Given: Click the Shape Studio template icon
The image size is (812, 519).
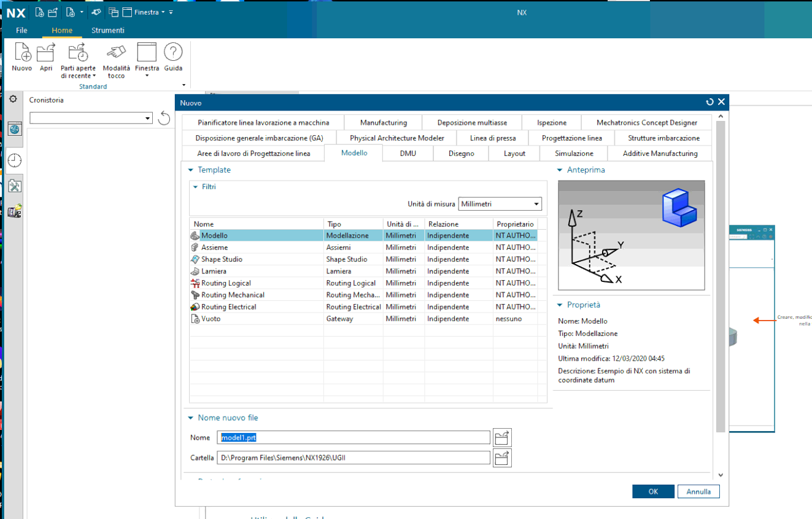Looking at the screenshot, I should coord(195,259).
